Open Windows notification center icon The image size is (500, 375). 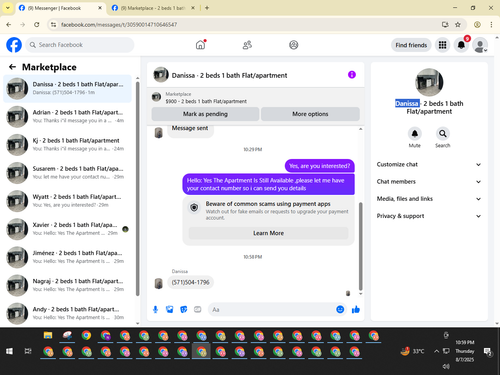(488, 351)
